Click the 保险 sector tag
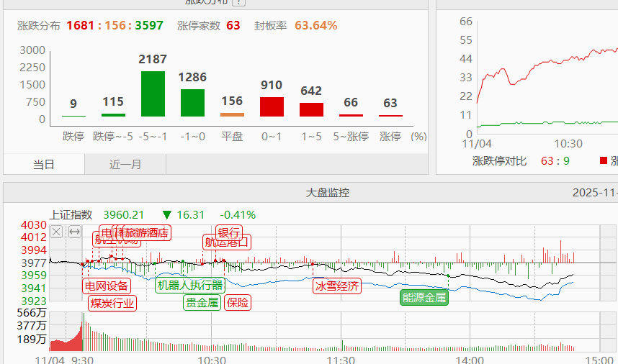The image size is (618, 364). tap(238, 303)
